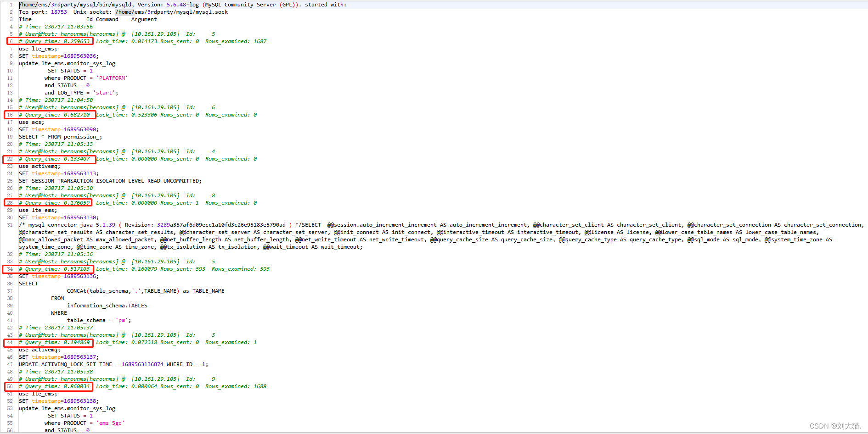Click the CONCAt(table_schema,'.',TABLE_NAME) expression

coord(123,291)
